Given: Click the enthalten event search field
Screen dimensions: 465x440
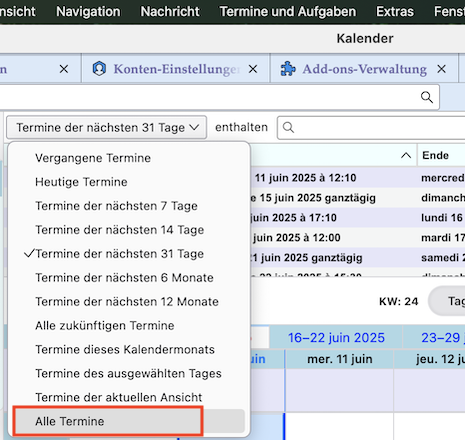Looking at the screenshot, I should click(371, 127).
